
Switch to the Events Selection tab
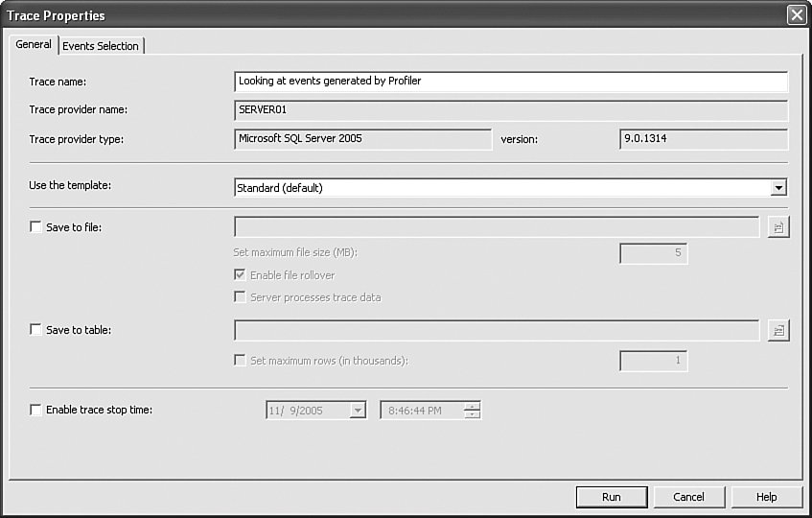(x=101, y=46)
